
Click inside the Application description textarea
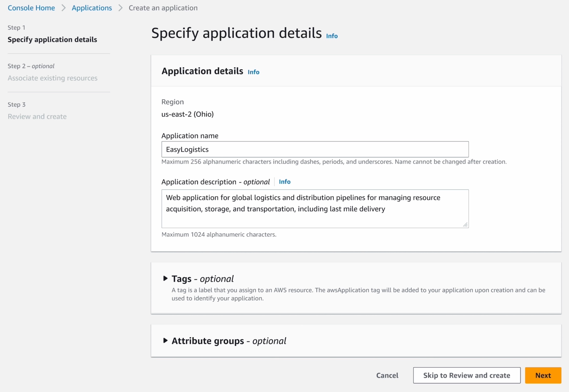click(x=315, y=209)
